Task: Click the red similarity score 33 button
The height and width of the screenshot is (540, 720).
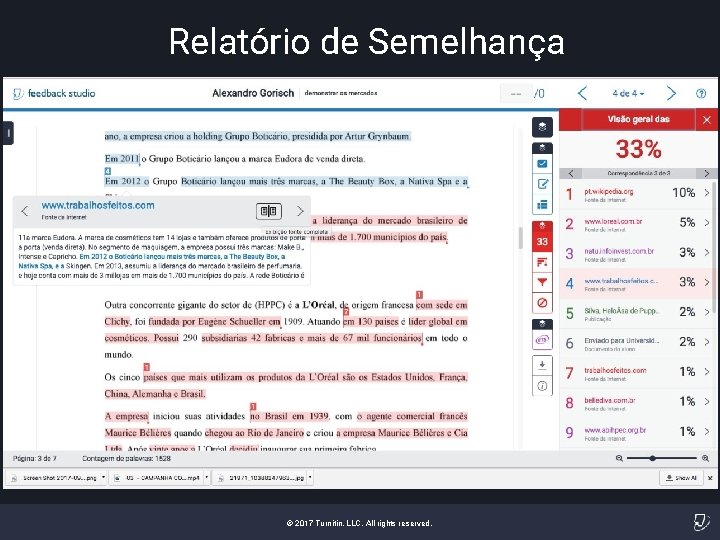Action: point(542,241)
